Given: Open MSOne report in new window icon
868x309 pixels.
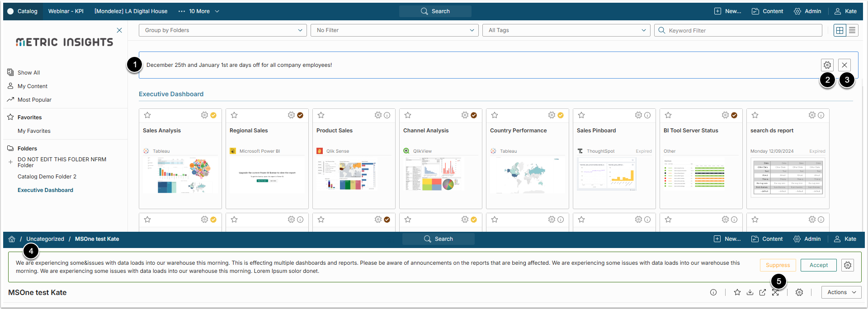Looking at the screenshot, I should click(x=763, y=292).
